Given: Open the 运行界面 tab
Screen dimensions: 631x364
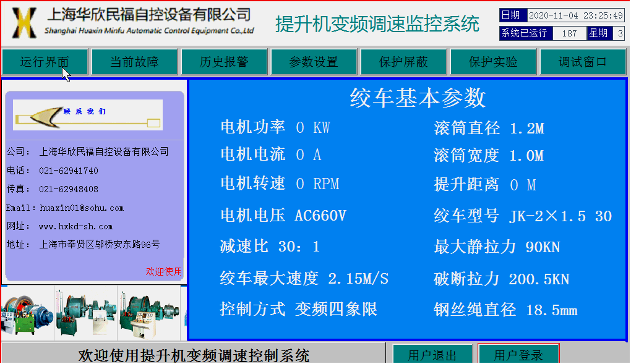Looking at the screenshot, I should tap(45, 62).
